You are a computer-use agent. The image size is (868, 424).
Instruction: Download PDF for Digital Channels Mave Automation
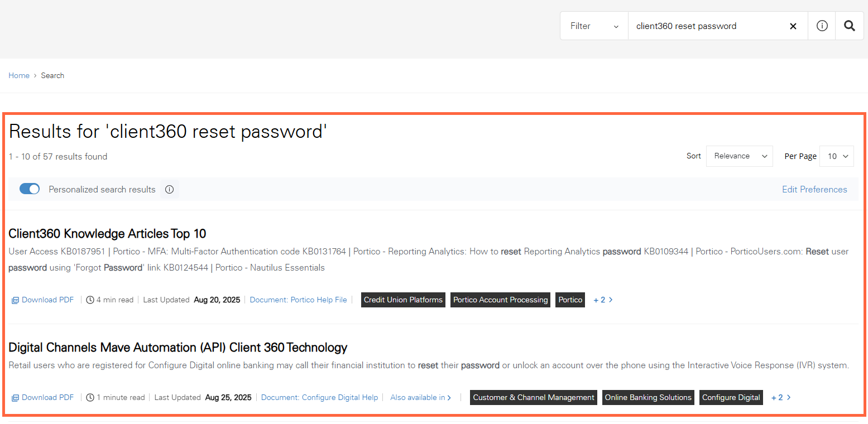42,398
